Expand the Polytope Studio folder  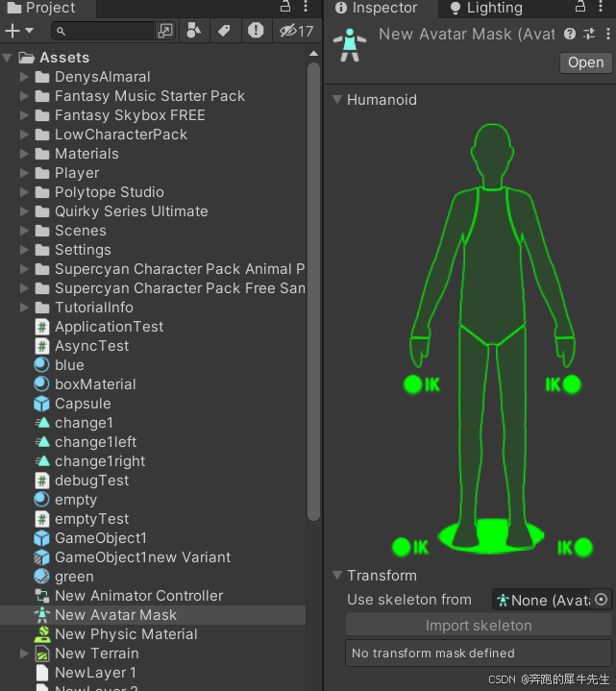(24, 192)
